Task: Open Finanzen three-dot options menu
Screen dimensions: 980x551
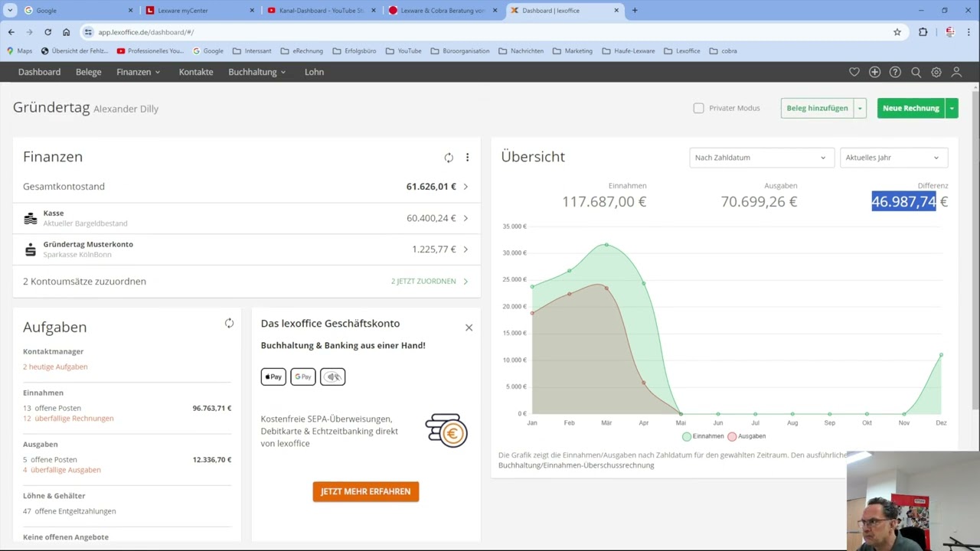Action: coord(467,158)
